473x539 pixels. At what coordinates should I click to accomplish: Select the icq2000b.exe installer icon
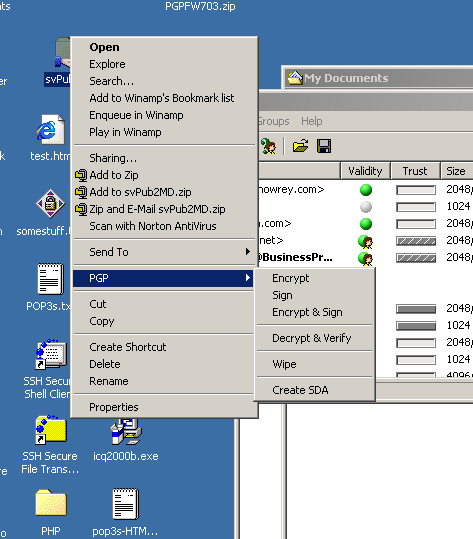coord(126,431)
